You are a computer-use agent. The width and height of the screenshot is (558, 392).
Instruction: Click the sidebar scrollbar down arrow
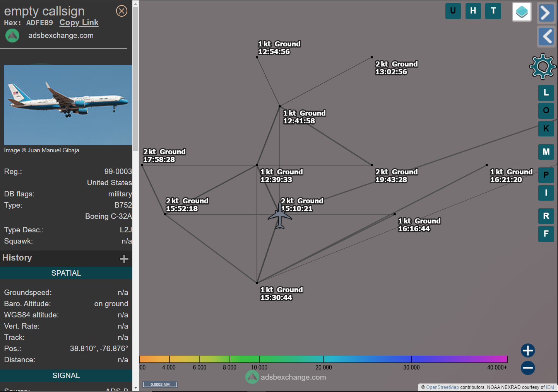135,387
